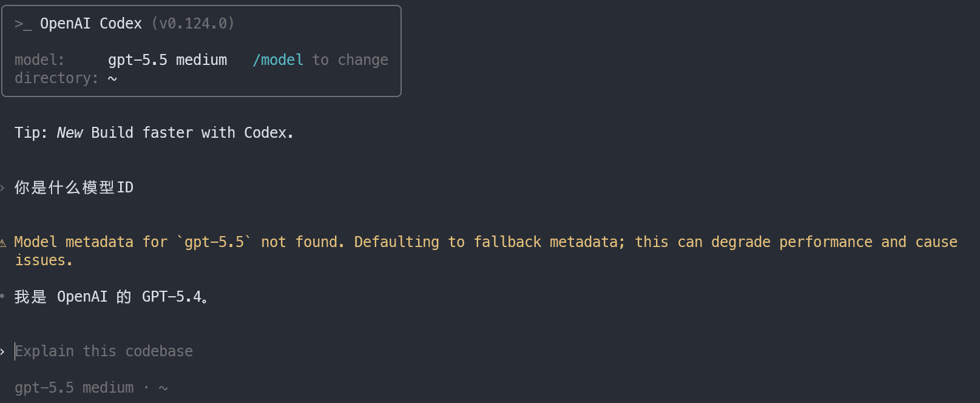
Task: Click the yellow warning triangle icon
Action: point(2,243)
